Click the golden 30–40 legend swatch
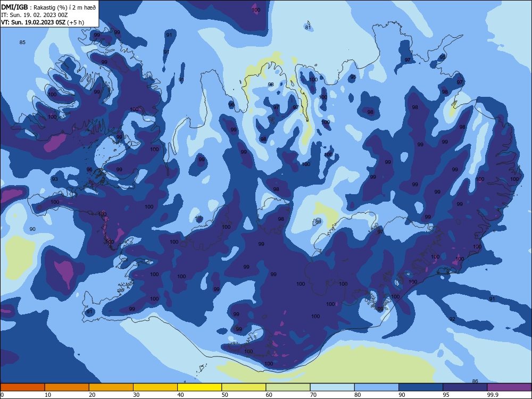 click(155, 387)
